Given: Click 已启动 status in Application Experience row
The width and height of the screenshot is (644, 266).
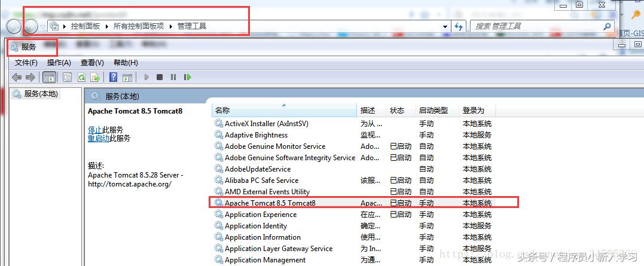Looking at the screenshot, I should [x=401, y=214].
